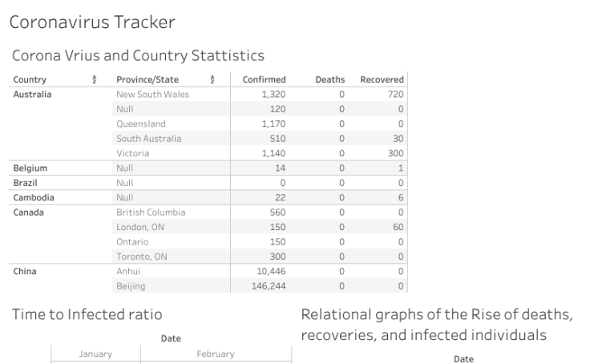Screen dimensions: 590x364
Task: Sort by the Province/State sort icon
Action: 212,80
